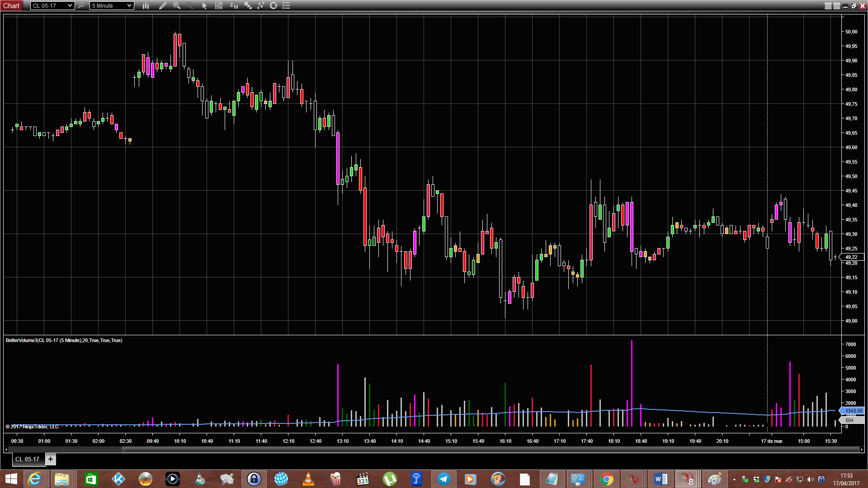The width and height of the screenshot is (868, 488).
Task: Click the zoom in magnifier icon
Action: point(177,6)
